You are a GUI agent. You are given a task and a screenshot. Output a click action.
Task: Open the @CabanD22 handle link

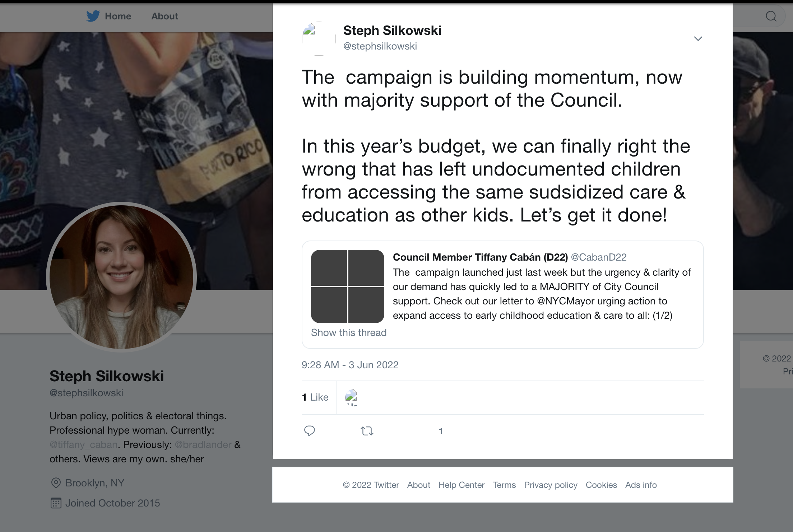[599, 257]
